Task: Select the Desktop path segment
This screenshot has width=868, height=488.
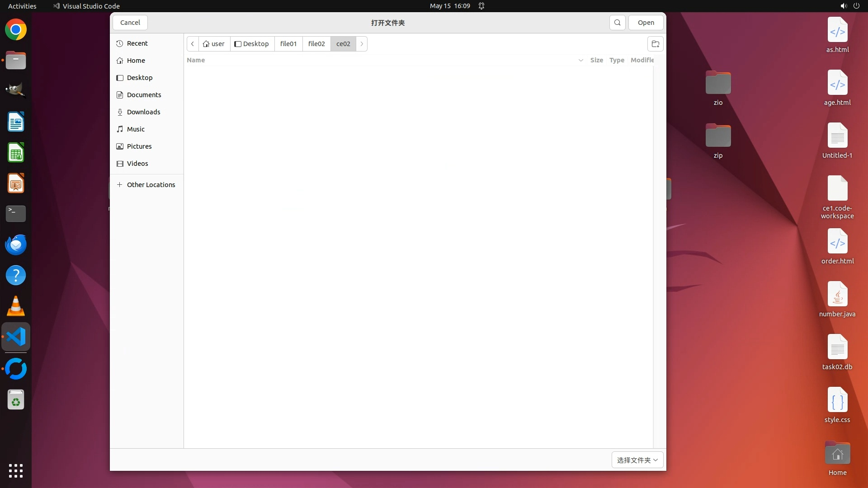Action: coord(252,44)
